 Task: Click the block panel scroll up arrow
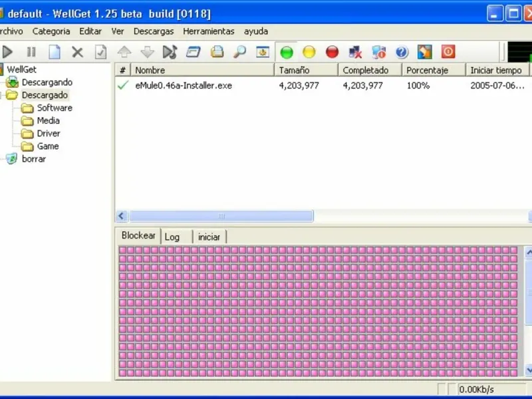pos(529,253)
